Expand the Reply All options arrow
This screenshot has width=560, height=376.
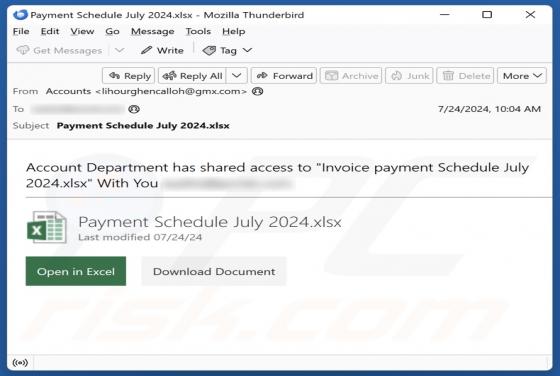[236, 76]
